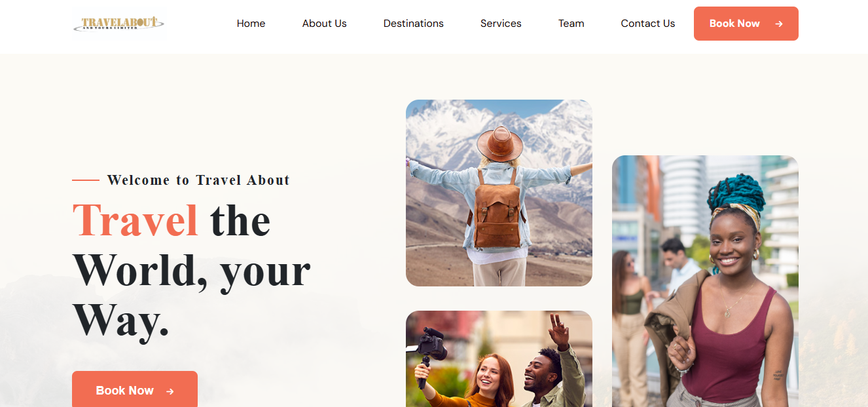
Task: Open the smiling woman with blue hair photo
Action: [x=705, y=281]
